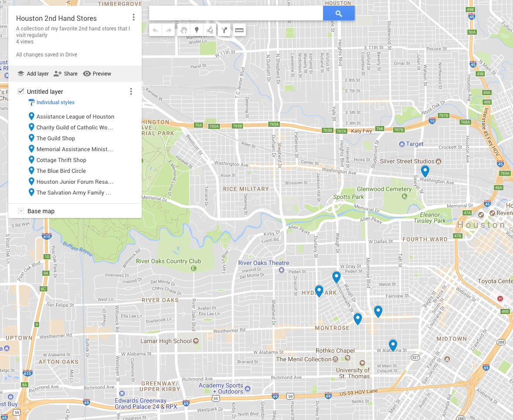Click the River Oaks Theatre marker
The height and width of the screenshot is (420, 513).
pyautogui.click(x=281, y=270)
